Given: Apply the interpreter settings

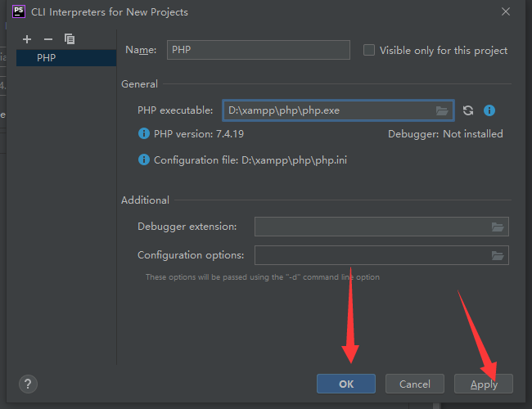Looking at the screenshot, I should (484, 384).
